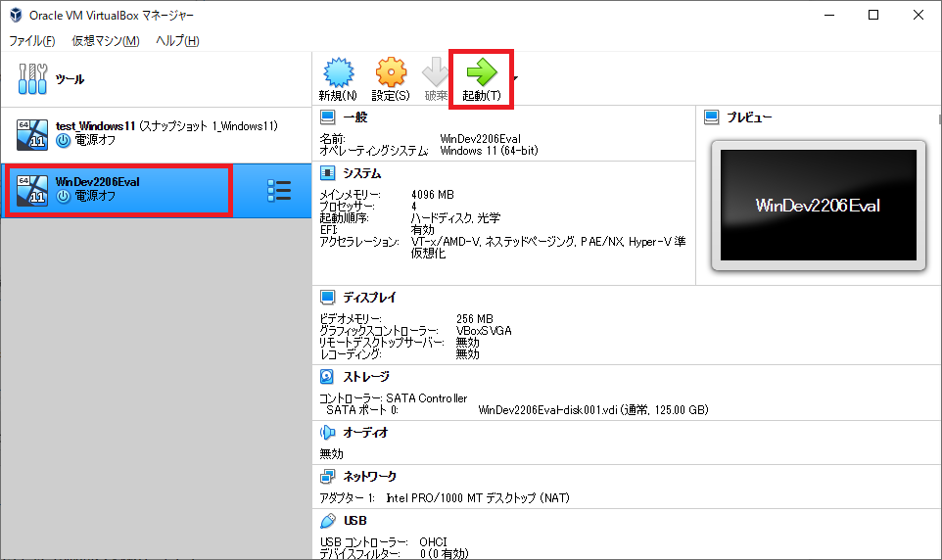Click the Intel PRO/1000 MT adapter text
The width and height of the screenshot is (942, 560).
coord(478,498)
